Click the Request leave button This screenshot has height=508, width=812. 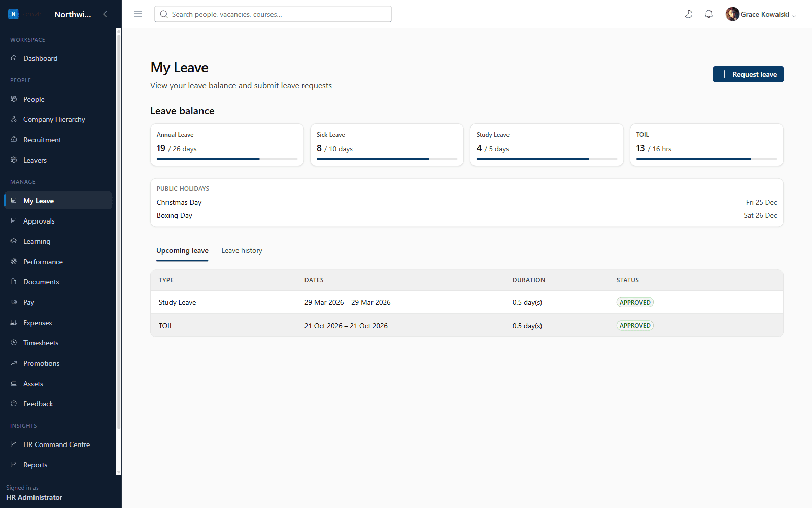pos(748,74)
